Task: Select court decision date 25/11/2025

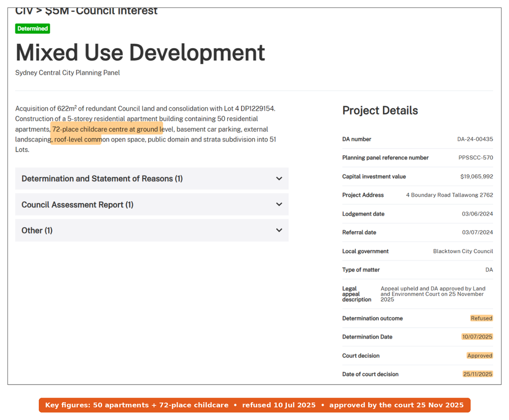Action: [x=478, y=374]
